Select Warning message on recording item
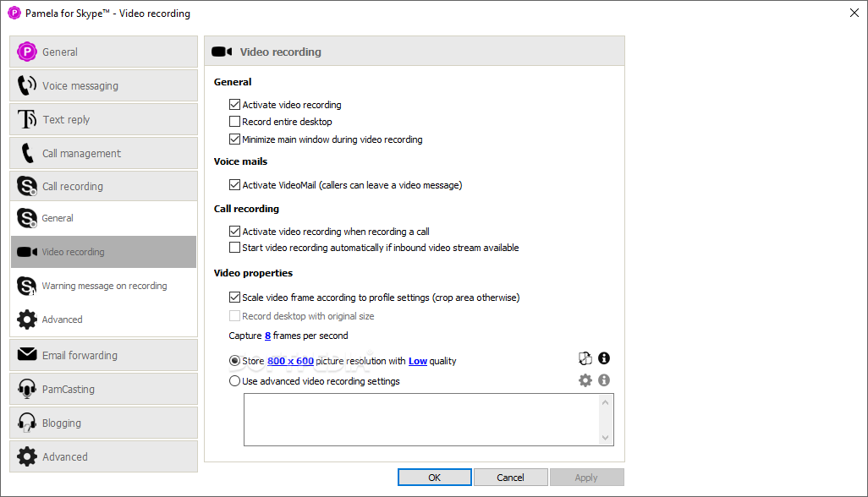The image size is (868, 497). (x=103, y=286)
